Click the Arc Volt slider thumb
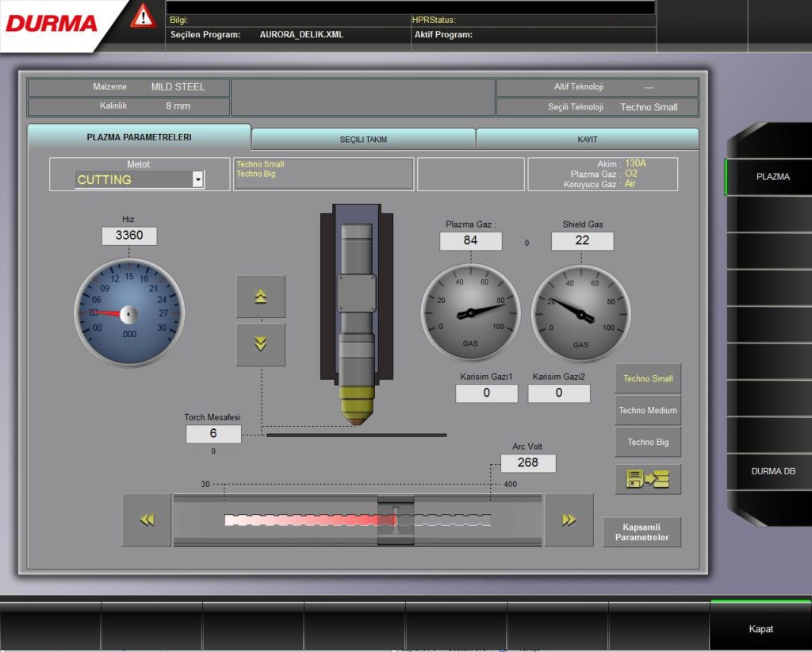The height and width of the screenshot is (652, 812). (396, 520)
